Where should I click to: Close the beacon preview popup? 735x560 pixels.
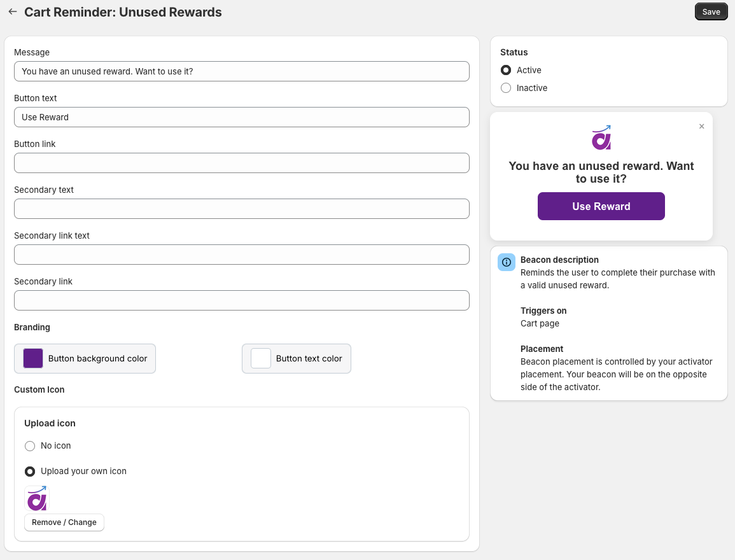[702, 126]
